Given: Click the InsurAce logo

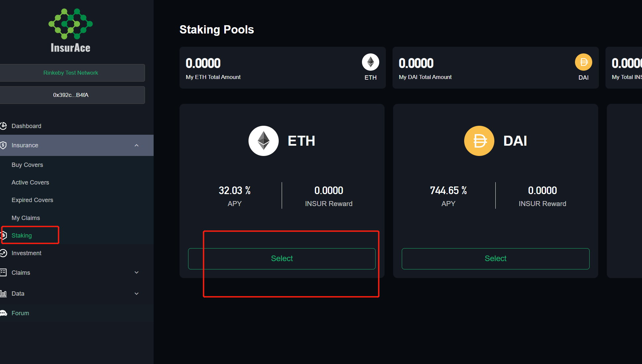Looking at the screenshot, I should pos(71,31).
